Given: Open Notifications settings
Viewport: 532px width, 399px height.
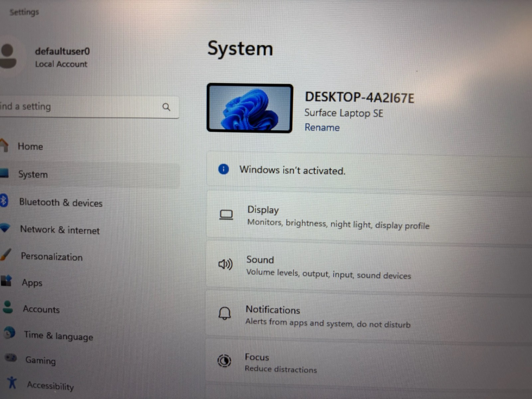Looking at the screenshot, I should [369, 317].
